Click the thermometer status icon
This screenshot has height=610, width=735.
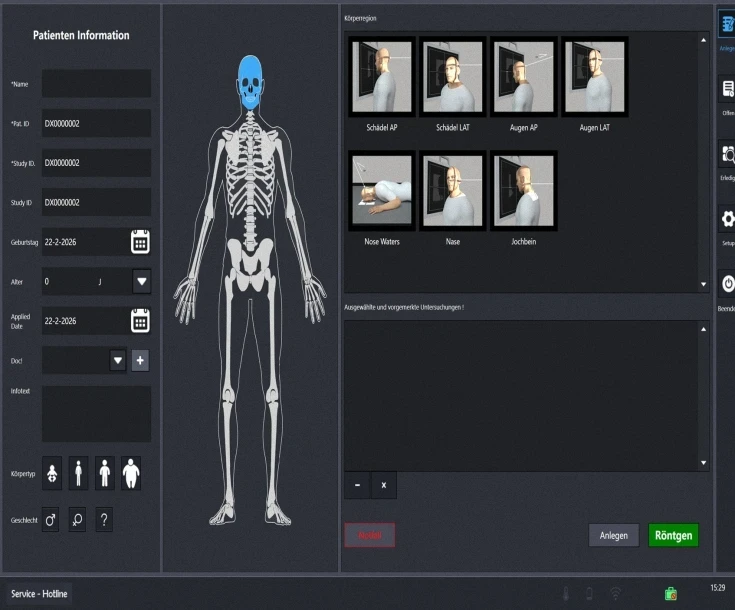tap(566, 594)
